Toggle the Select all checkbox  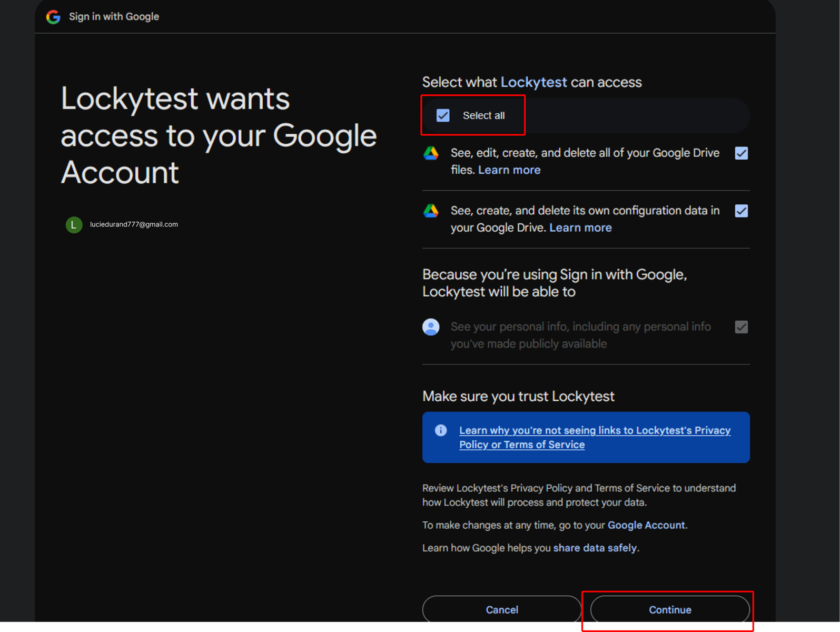pyautogui.click(x=443, y=115)
